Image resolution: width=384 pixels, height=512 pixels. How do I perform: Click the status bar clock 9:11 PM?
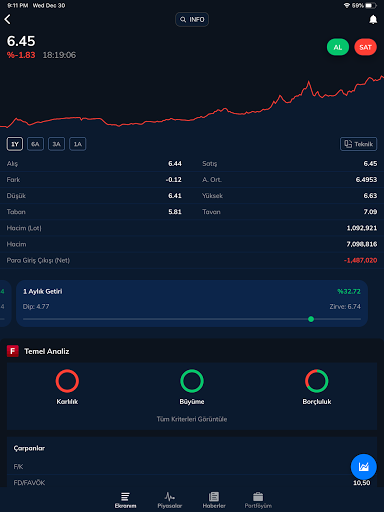click(x=18, y=6)
